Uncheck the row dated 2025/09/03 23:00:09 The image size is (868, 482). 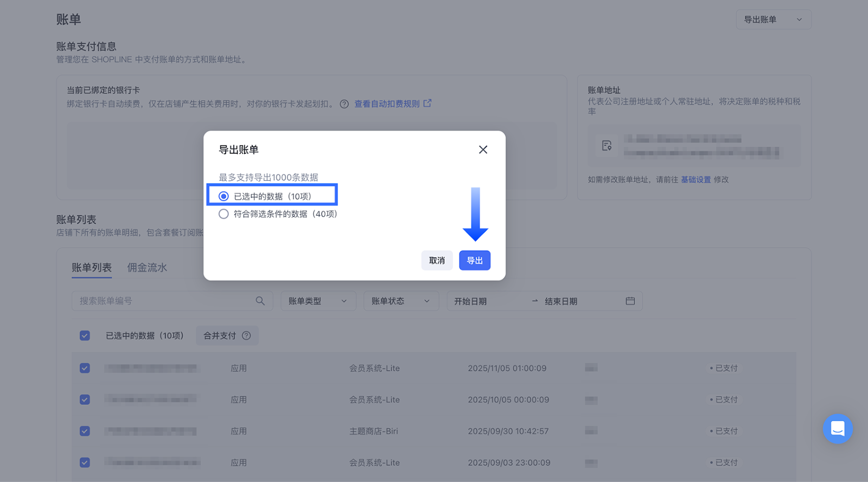click(x=85, y=462)
